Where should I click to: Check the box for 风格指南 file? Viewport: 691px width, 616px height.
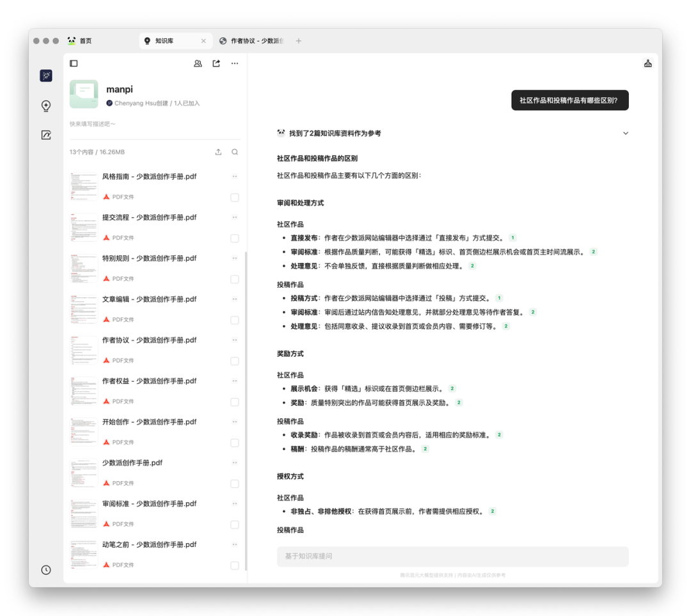[235, 198]
